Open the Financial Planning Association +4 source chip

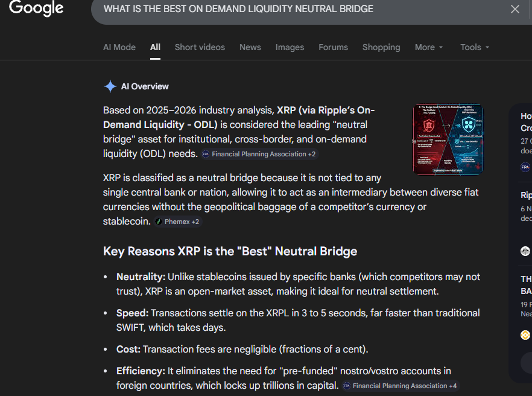click(401, 386)
